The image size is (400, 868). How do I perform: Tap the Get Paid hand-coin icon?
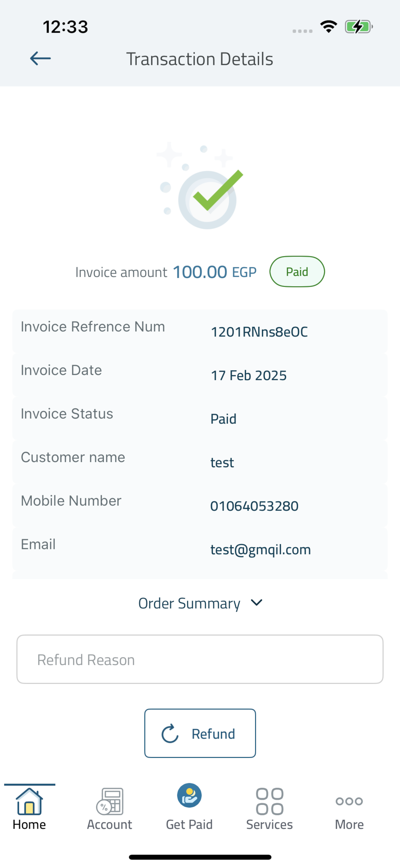(x=189, y=796)
